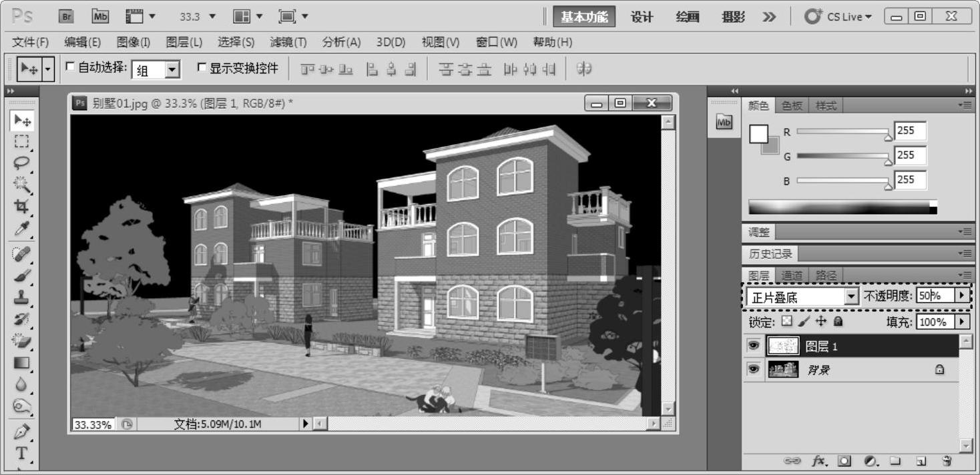Viewport: 980px width, 475px height.
Task: Select the Eyedropper tool
Action: pos(22,227)
